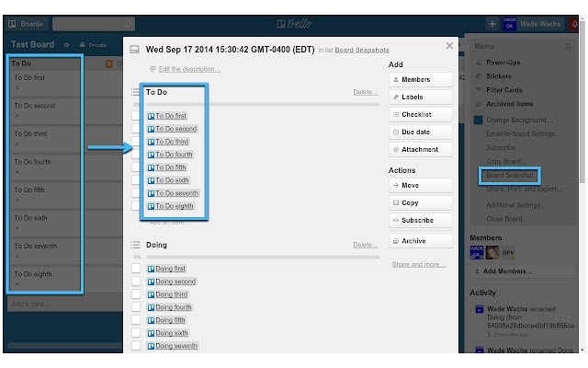
Task: Open Stickers in board menu
Action: coord(499,76)
